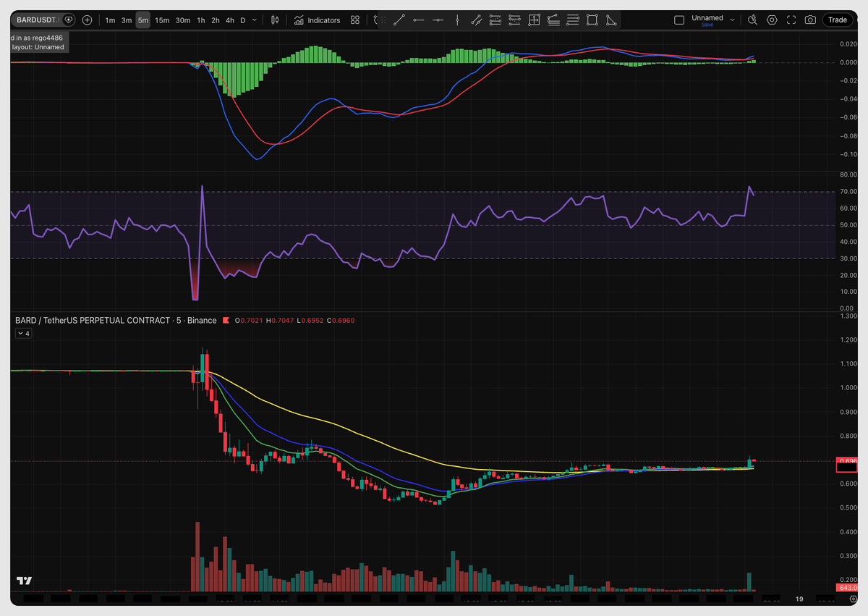Screen dimensions: 868x616
Task: Select the rectangle drawing tool
Action: 592,20
